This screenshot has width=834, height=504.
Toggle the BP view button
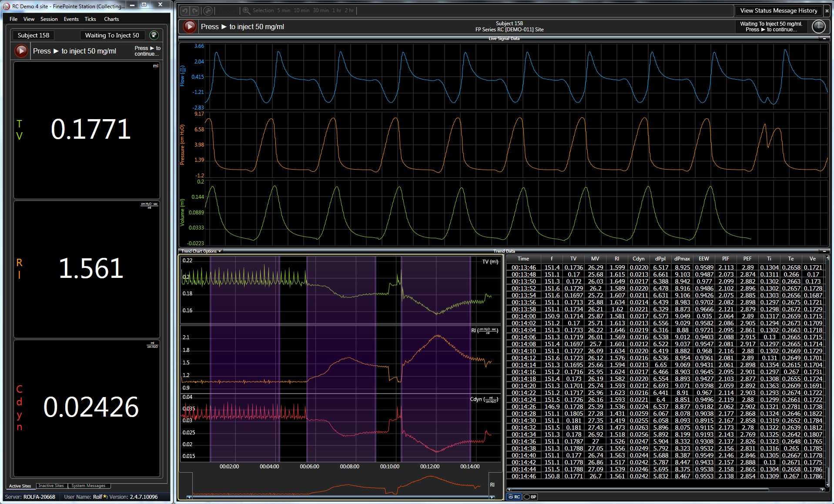[x=530, y=497]
